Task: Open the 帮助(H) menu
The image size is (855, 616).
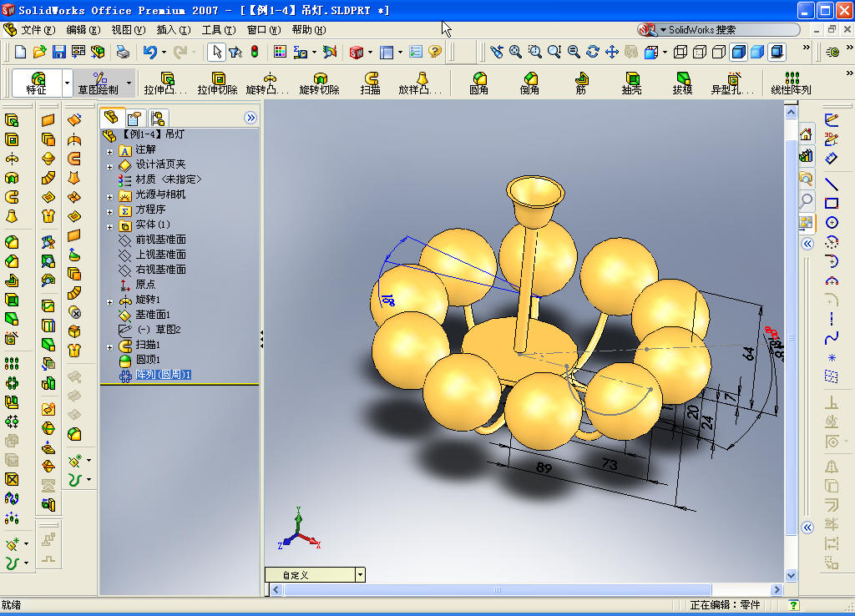Action: [x=309, y=29]
